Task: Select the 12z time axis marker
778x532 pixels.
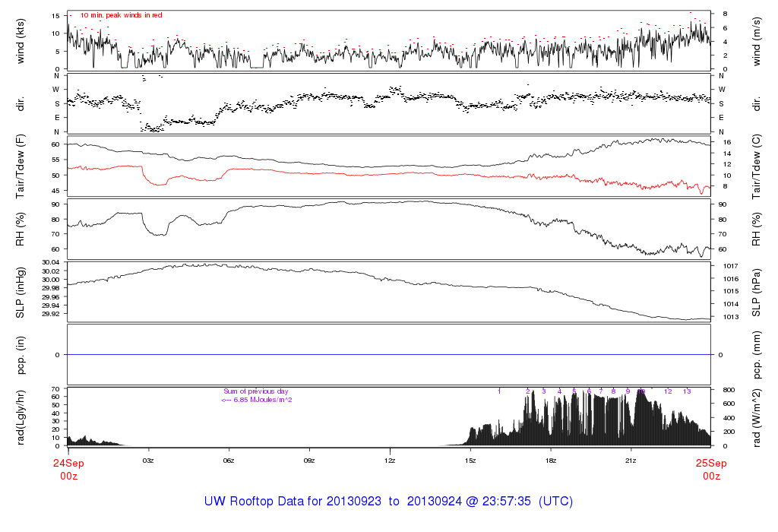Action: point(390,461)
